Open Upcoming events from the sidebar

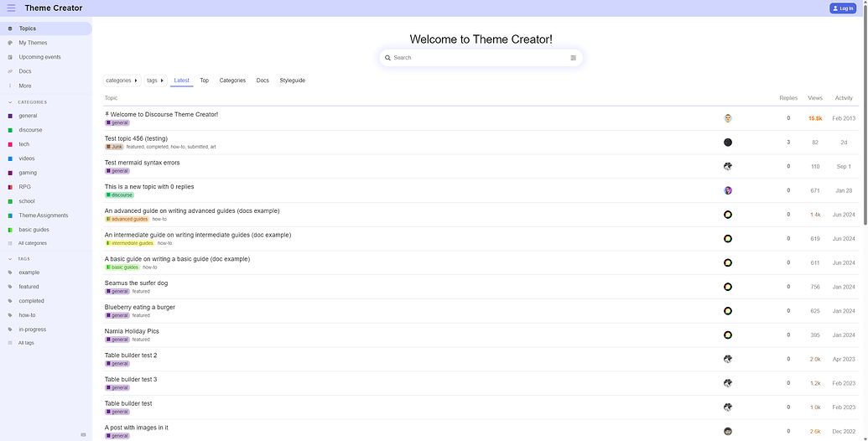tap(39, 57)
